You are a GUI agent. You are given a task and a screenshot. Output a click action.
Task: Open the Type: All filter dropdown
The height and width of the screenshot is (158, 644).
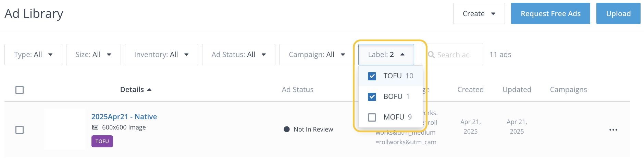tap(33, 55)
